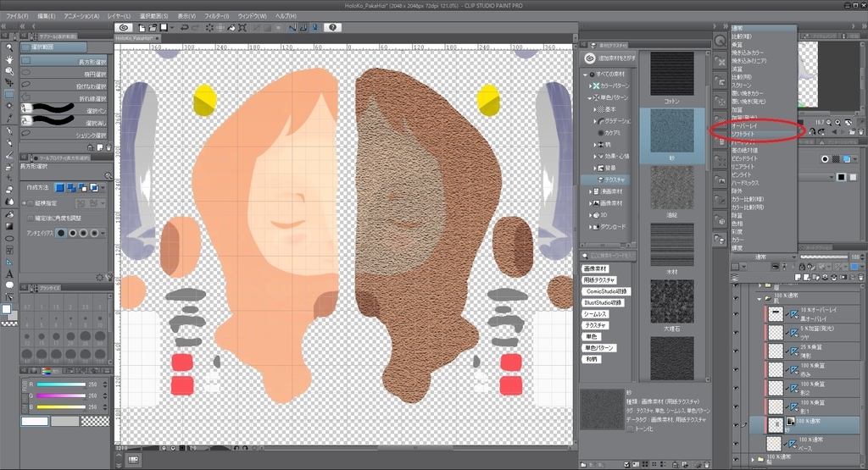Click the Lock layer icon

[802, 267]
